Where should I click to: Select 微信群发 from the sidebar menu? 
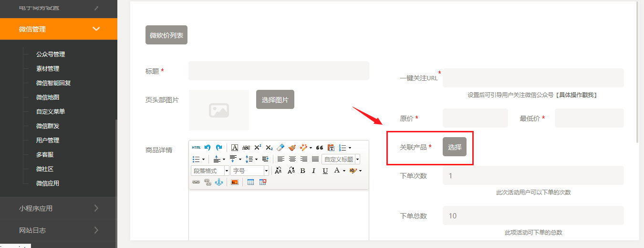click(48, 126)
